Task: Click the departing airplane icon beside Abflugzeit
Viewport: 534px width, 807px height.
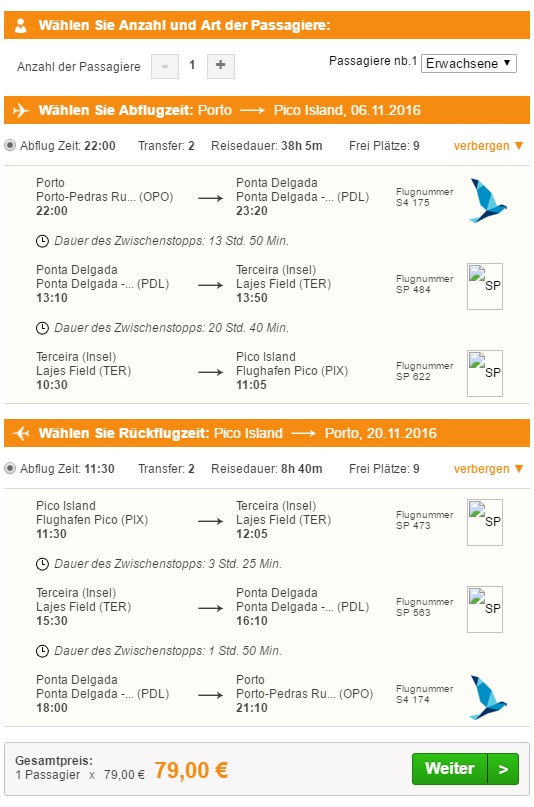Action: pos(21,110)
